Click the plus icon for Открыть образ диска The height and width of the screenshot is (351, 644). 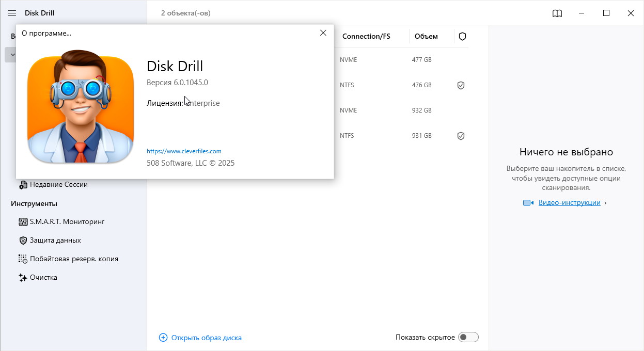[163, 338]
